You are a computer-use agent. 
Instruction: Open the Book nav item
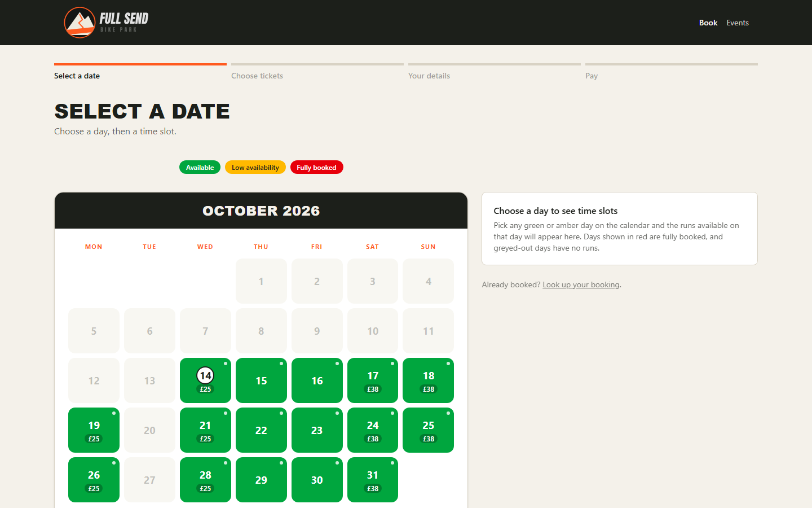708,23
